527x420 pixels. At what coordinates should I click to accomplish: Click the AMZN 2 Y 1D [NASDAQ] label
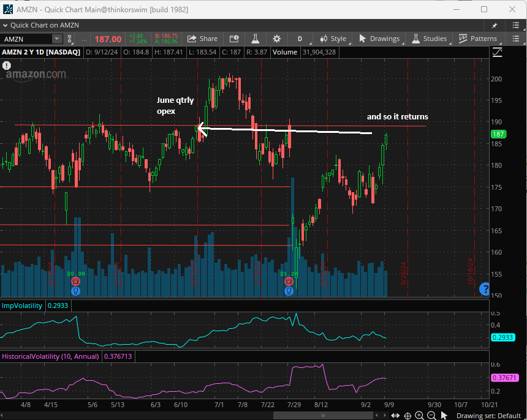pos(41,52)
